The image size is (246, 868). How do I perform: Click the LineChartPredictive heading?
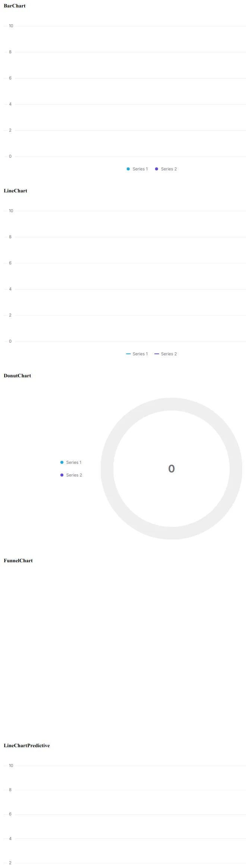coord(27,746)
